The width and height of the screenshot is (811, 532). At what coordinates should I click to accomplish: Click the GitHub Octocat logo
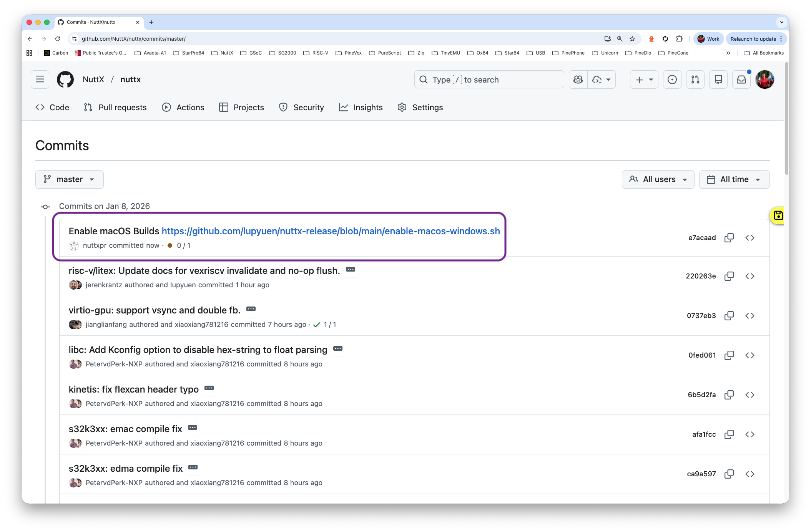point(65,80)
